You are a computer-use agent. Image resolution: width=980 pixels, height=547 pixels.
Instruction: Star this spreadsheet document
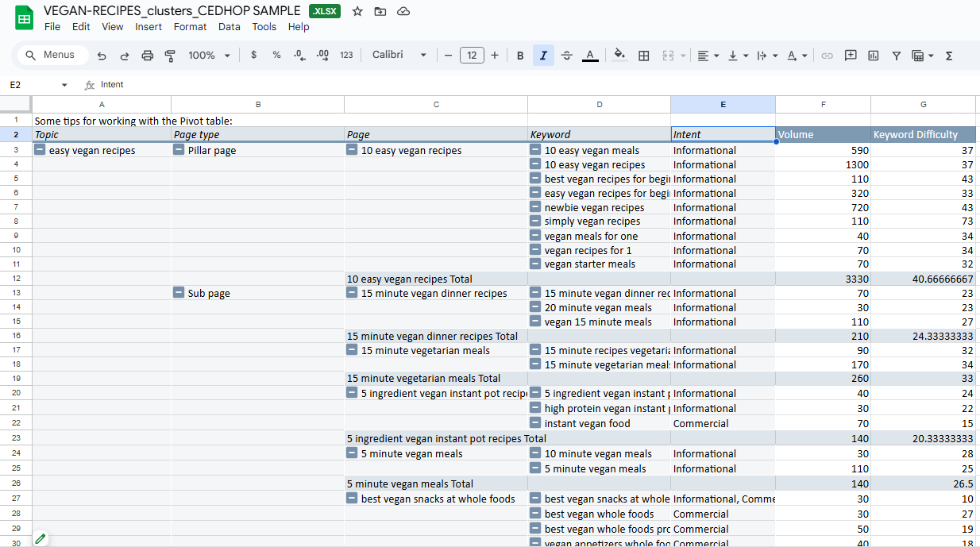point(357,11)
